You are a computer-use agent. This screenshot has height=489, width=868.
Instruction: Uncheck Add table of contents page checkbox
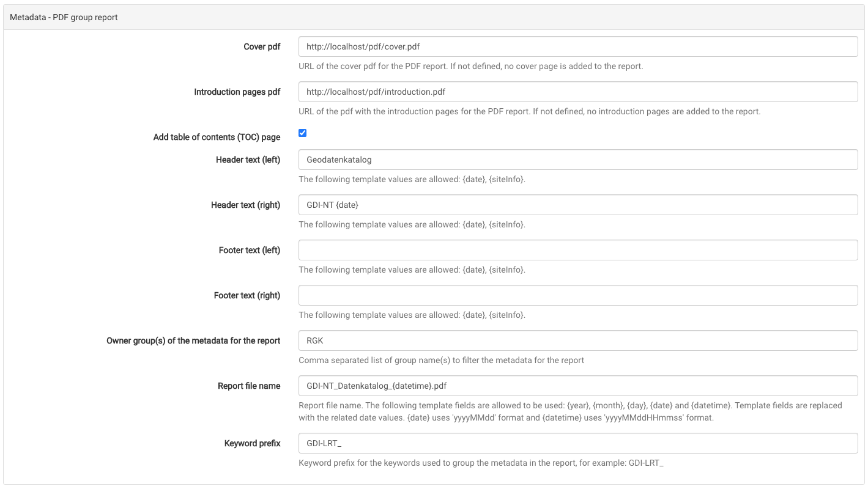(302, 133)
